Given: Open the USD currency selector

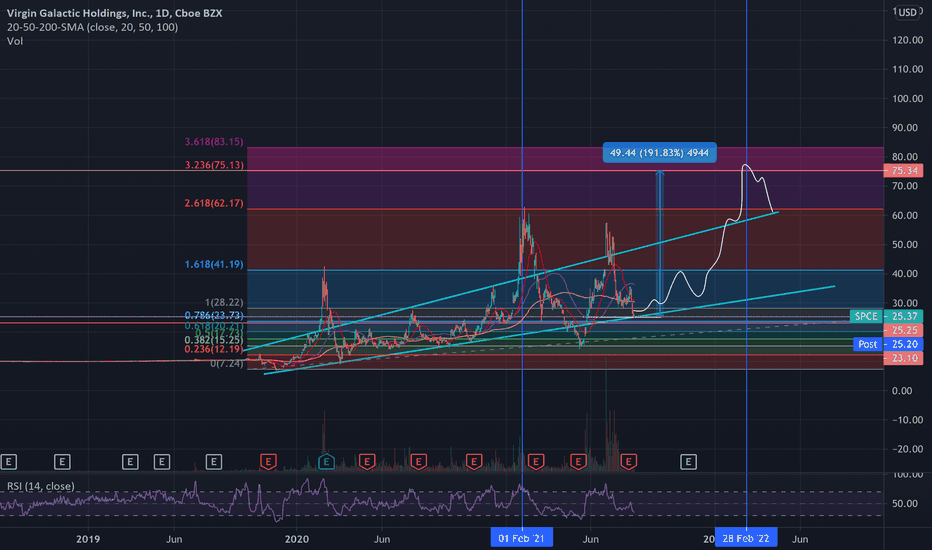Looking at the screenshot, I should (908, 12).
